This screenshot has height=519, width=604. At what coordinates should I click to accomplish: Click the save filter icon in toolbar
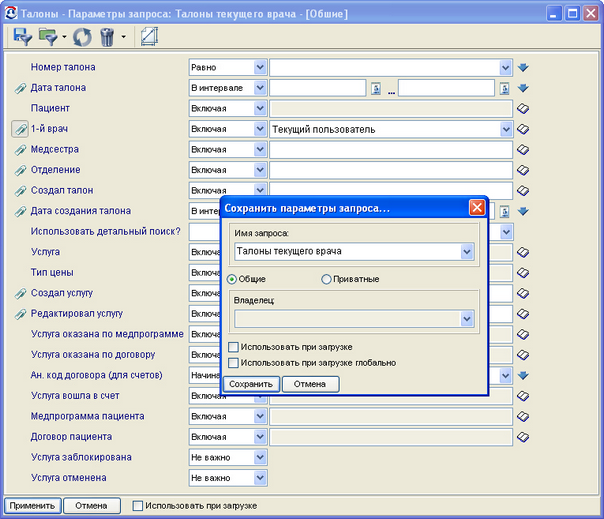22,37
